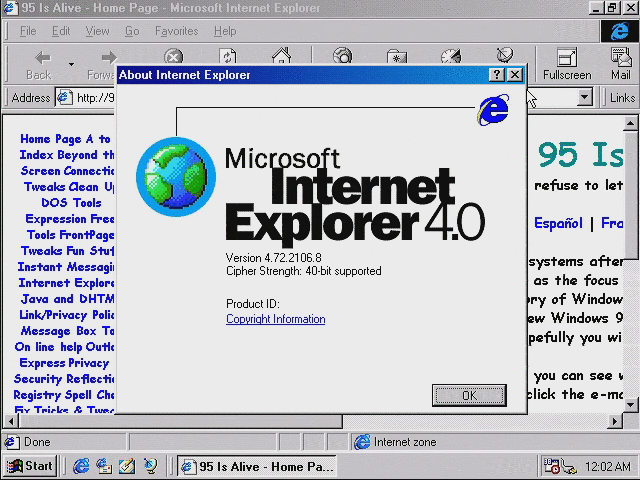
Task: Click the Address label on toolbar
Action: point(31,98)
